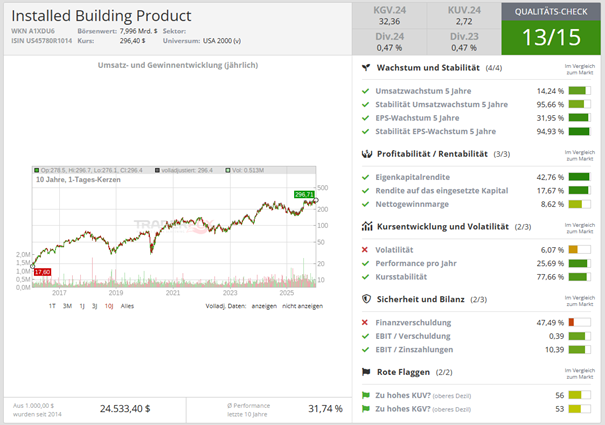
Task: Click the red X next to Volatilität
Action: 368,249
